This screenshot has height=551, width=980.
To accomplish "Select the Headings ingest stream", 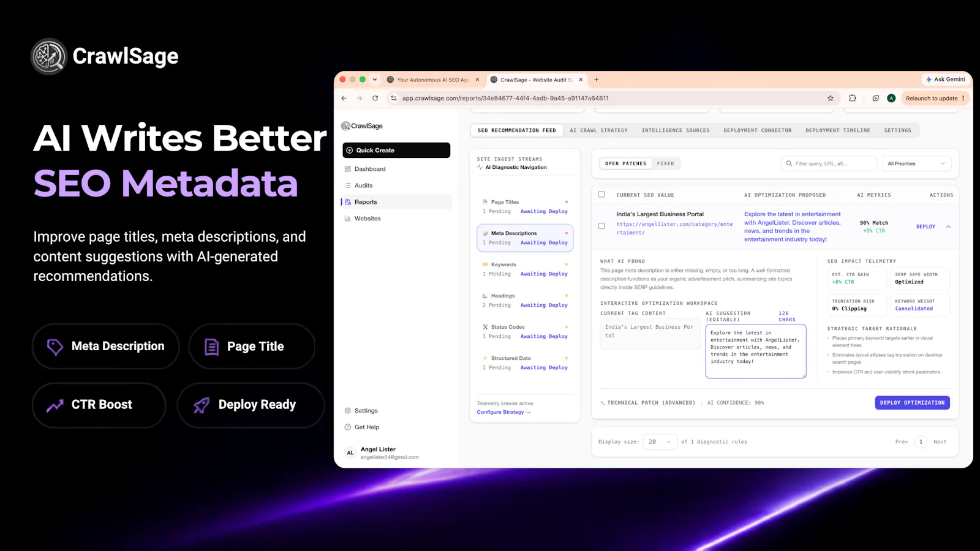I will click(x=525, y=300).
